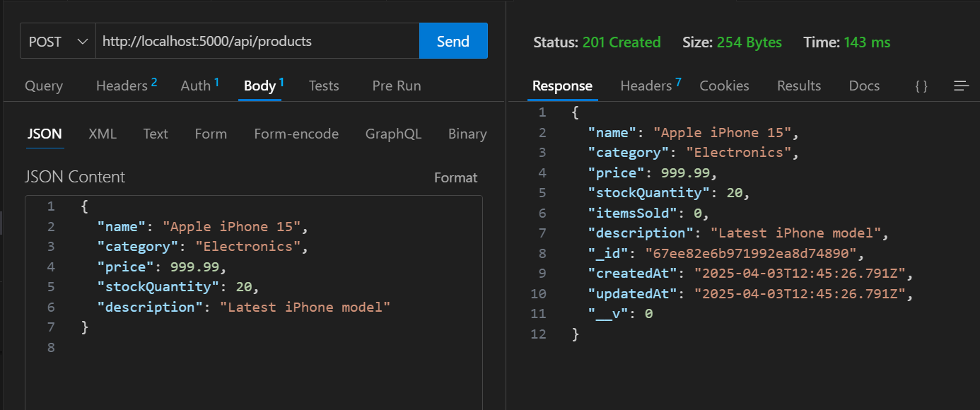Image resolution: width=980 pixels, height=410 pixels.
Task: Switch to the Pre Run tab
Action: pyautogui.click(x=397, y=86)
